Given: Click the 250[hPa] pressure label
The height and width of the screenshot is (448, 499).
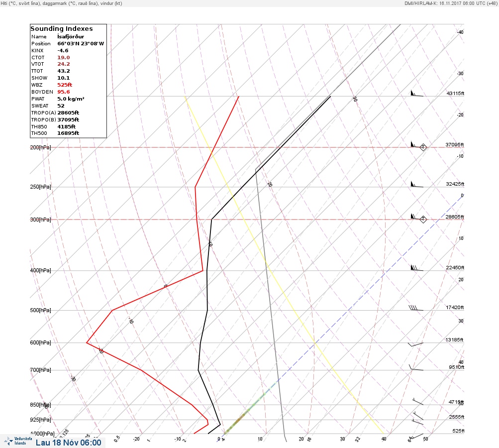Looking at the screenshot, I should coord(40,187).
